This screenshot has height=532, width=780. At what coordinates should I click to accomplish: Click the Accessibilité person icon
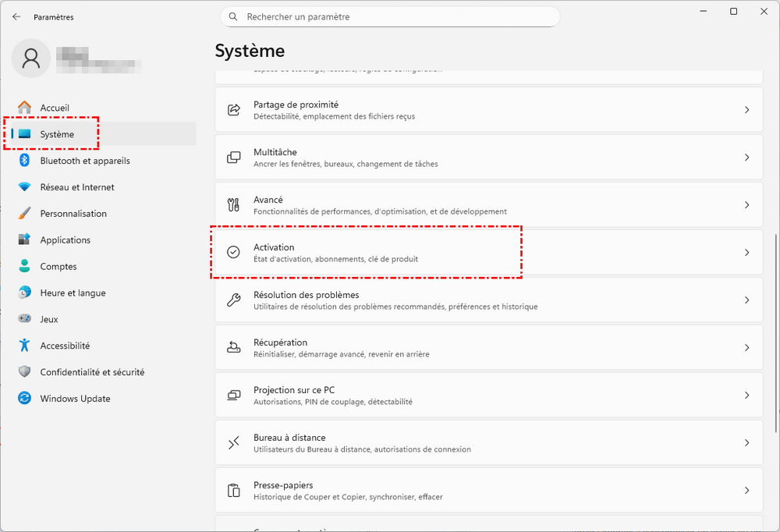pos(25,346)
